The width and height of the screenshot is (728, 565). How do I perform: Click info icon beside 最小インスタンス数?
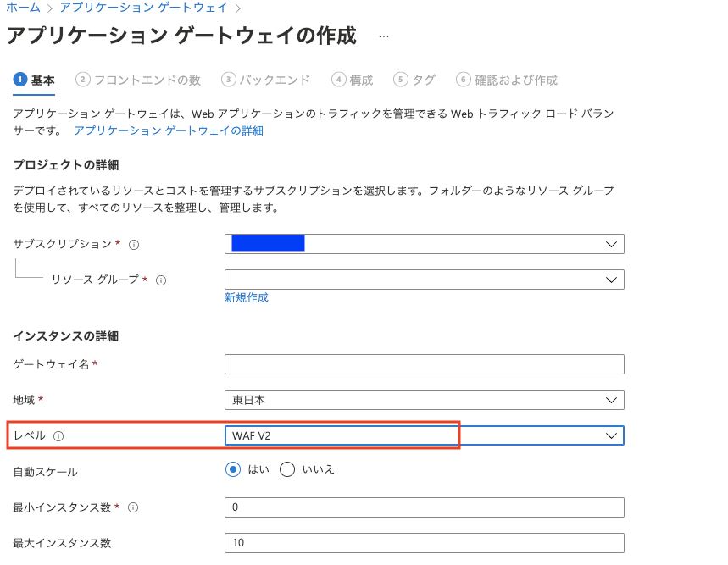point(133,507)
